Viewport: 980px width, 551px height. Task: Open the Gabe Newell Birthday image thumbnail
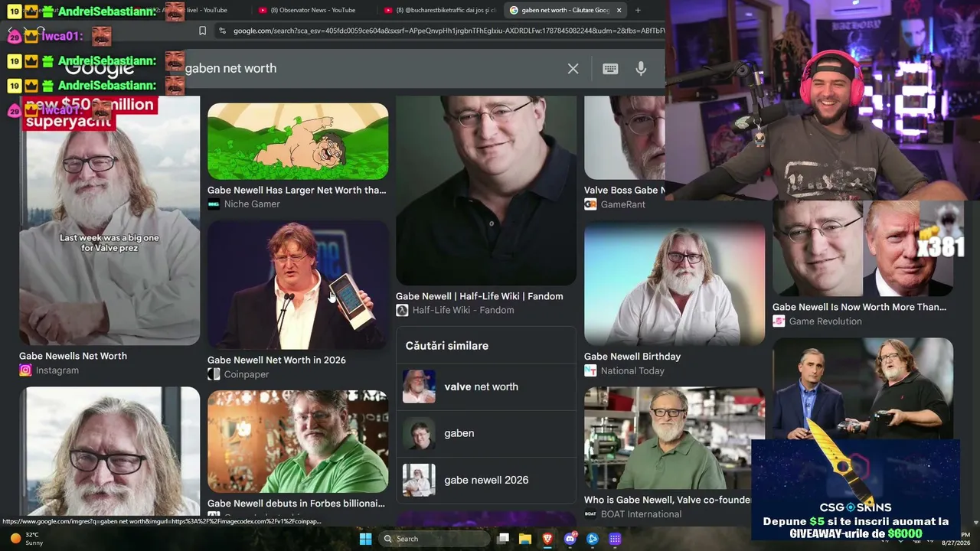675,284
